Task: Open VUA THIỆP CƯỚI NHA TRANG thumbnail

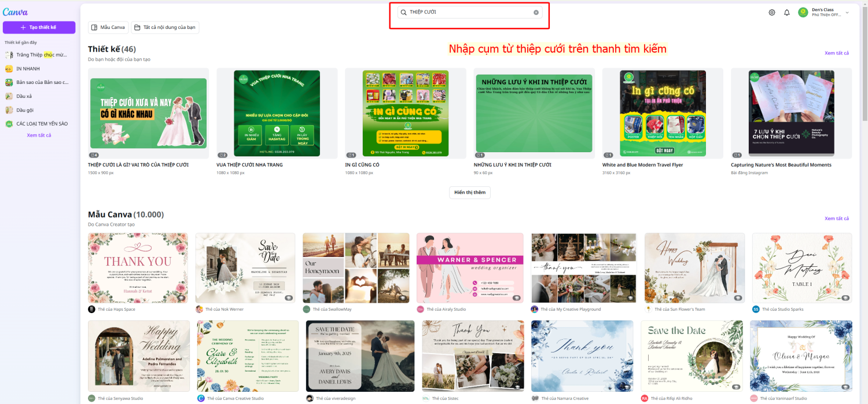Action: click(277, 113)
